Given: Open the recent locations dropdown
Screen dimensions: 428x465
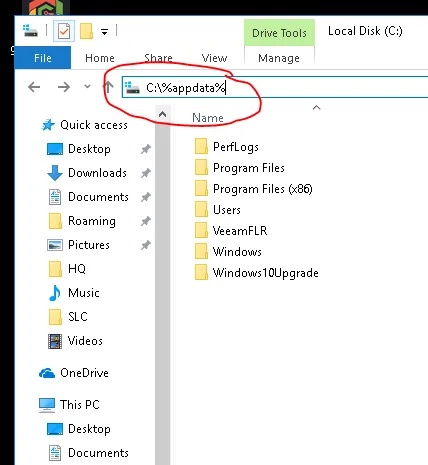Looking at the screenshot, I should click(87, 87).
